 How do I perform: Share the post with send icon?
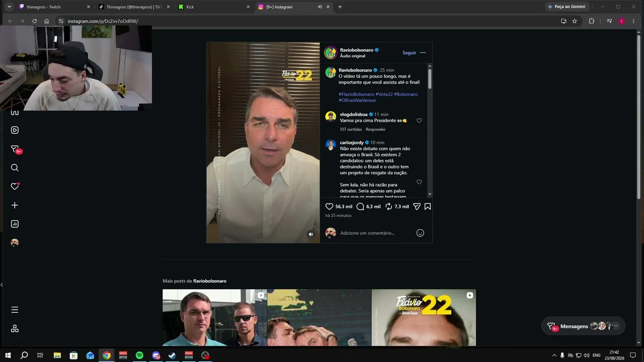tap(417, 207)
